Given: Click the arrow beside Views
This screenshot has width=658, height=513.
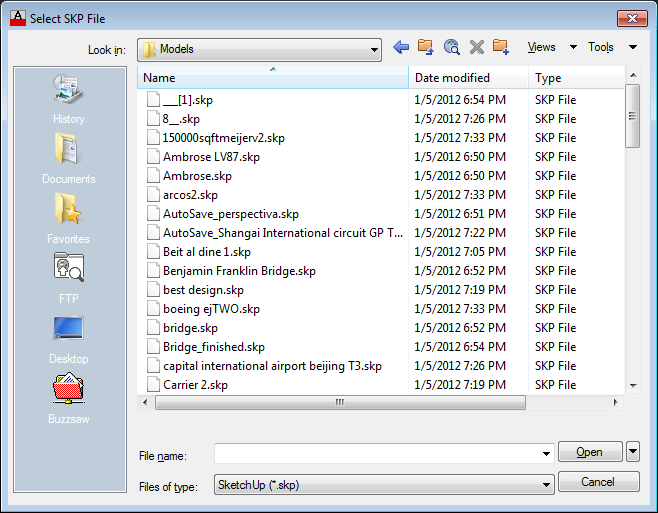Looking at the screenshot, I should pos(573,47).
